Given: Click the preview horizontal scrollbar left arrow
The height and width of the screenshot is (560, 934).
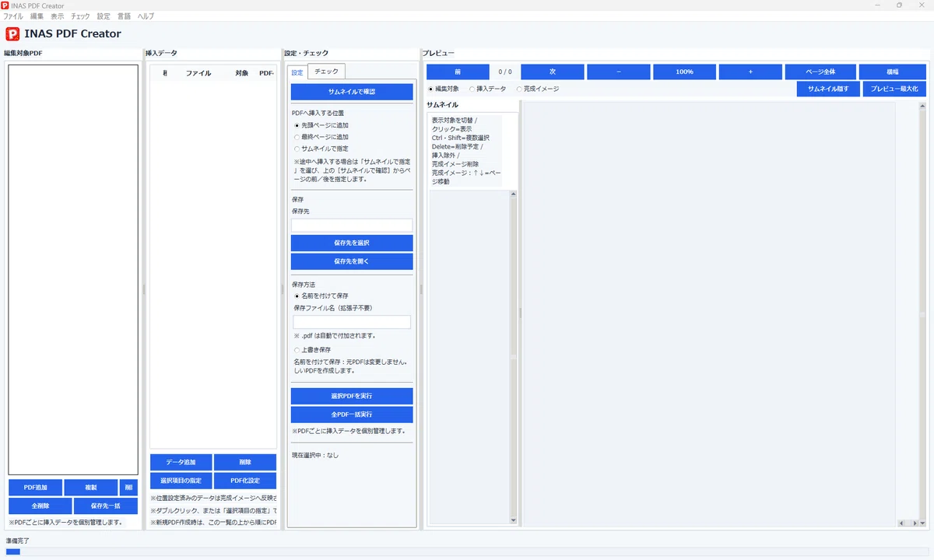Looking at the screenshot, I should pos(901,523).
